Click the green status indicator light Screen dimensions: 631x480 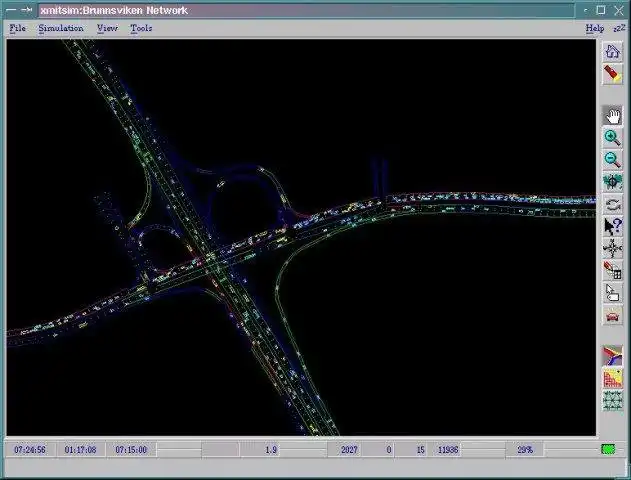pyautogui.click(x=608, y=449)
